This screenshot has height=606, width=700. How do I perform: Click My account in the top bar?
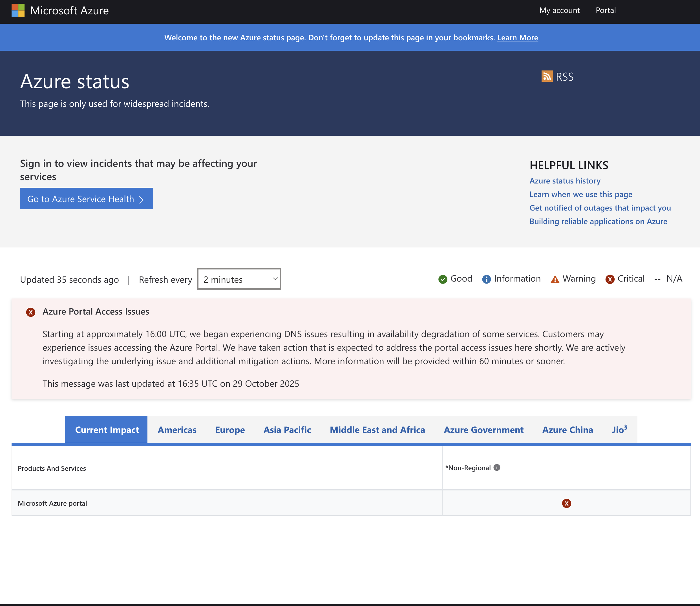(559, 10)
